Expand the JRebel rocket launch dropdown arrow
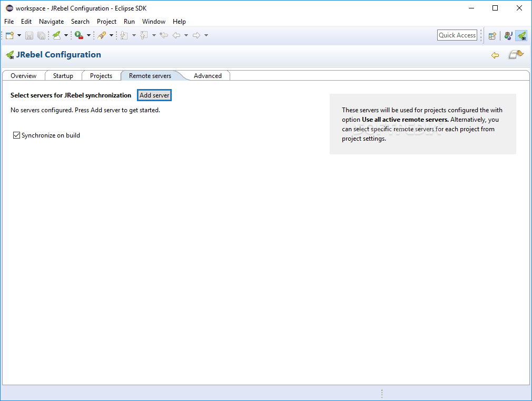This screenshot has width=532, height=401. click(x=66, y=35)
